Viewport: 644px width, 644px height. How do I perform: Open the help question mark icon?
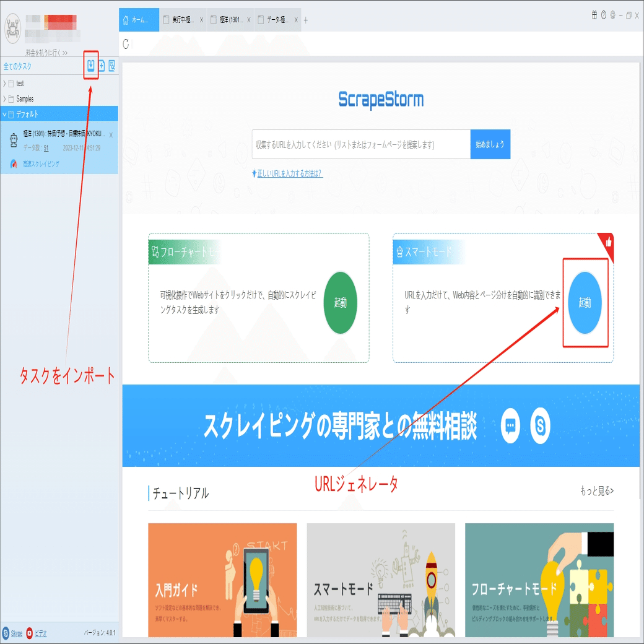[x=604, y=15]
